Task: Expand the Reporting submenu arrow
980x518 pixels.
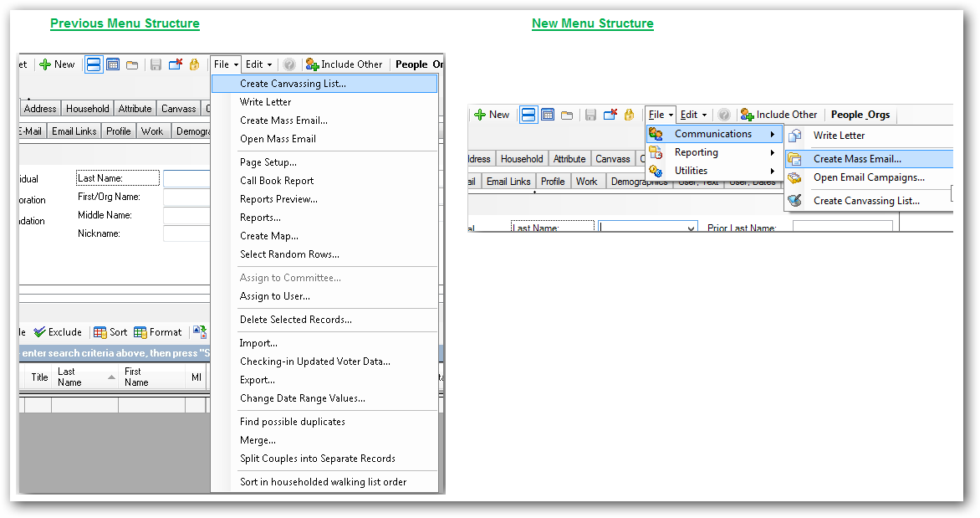Action: click(773, 152)
